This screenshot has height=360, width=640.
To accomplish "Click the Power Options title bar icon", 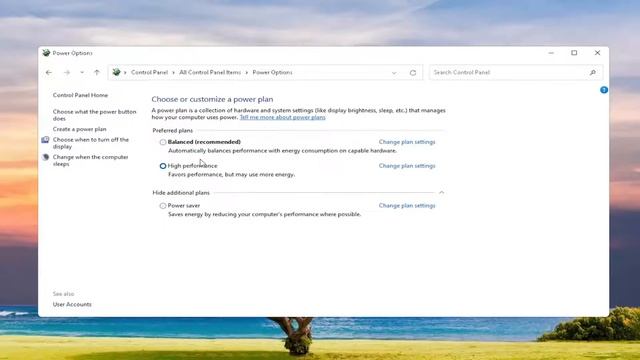I will (46, 53).
